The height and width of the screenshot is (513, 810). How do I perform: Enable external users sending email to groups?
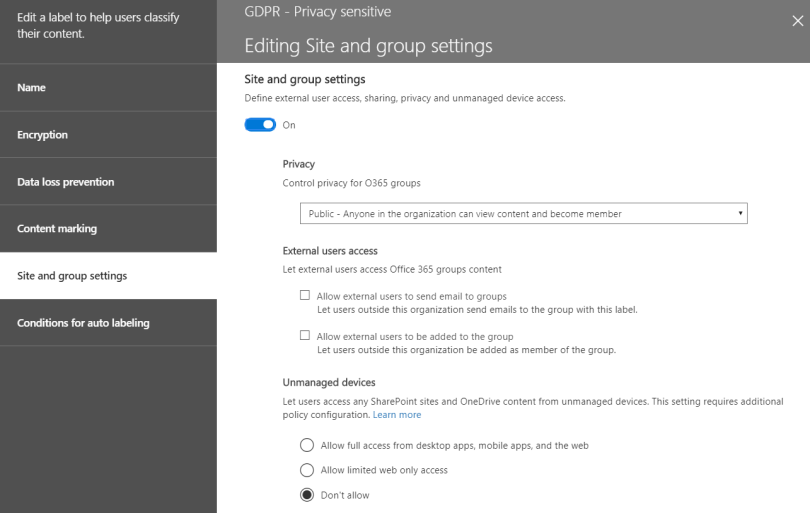(305, 296)
